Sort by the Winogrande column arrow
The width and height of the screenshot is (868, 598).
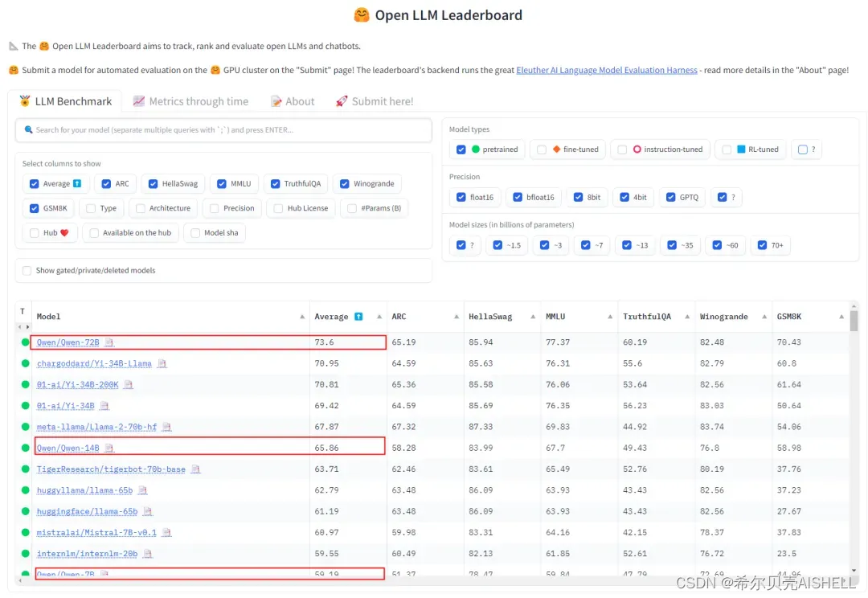pyautogui.click(x=764, y=317)
